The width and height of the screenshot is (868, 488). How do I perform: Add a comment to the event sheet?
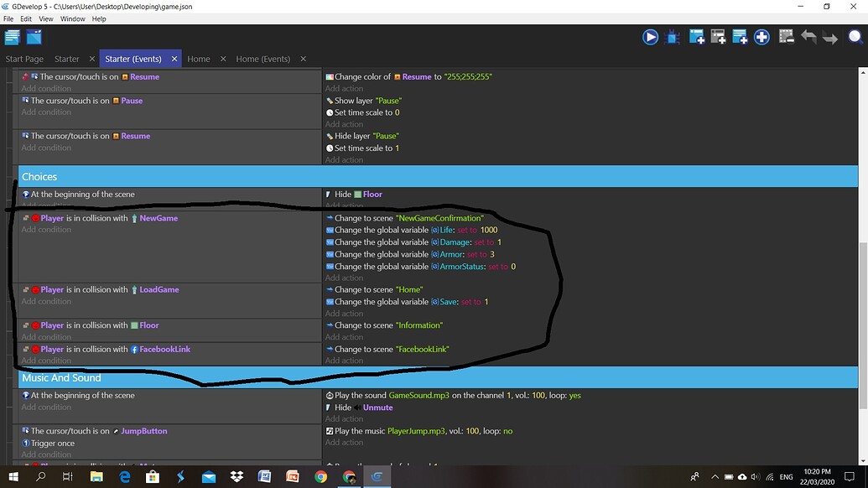pos(740,37)
